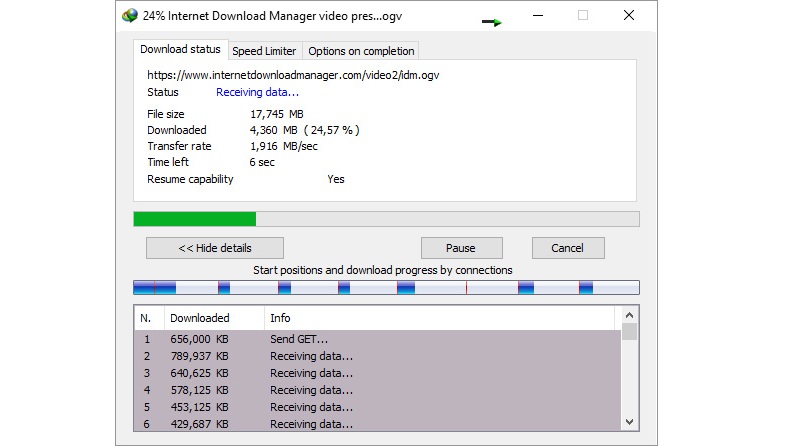Select connection row with 578,125 KB
This screenshot has width=800, height=446.
378,390
